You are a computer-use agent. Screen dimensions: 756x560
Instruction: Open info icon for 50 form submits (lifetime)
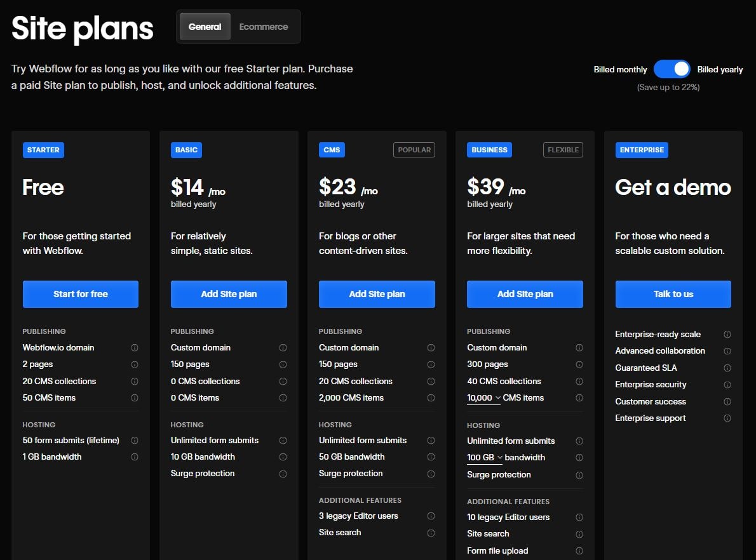tap(135, 441)
